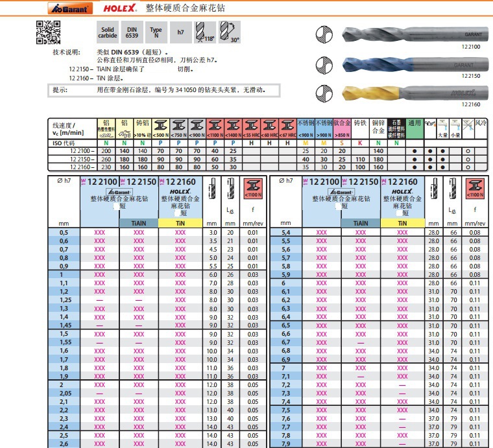The height and width of the screenshot is (448, 493).
Task: Click the black graphite material header
Action: click(396, 128)
